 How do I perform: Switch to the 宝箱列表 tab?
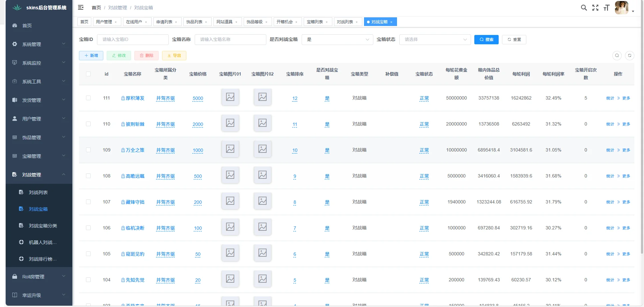tap(315, 22)
